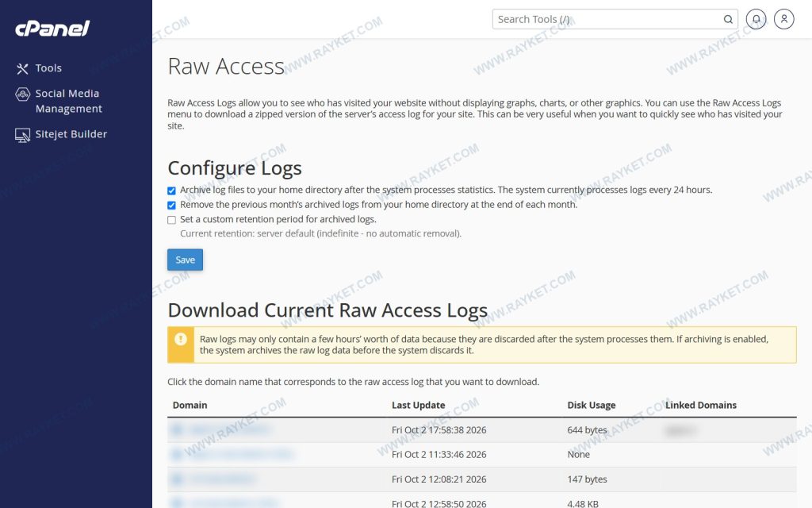This screenshot has height=508, width=812.
Task: Enable custom retention period checkbox
Action: pyautogui.click(x=172, y=220)
